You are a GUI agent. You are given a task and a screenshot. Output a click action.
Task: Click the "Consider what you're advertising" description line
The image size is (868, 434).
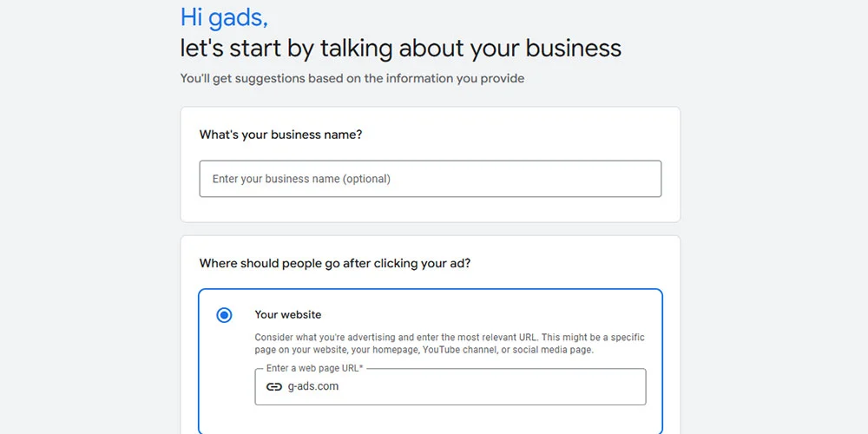point(449,338)
